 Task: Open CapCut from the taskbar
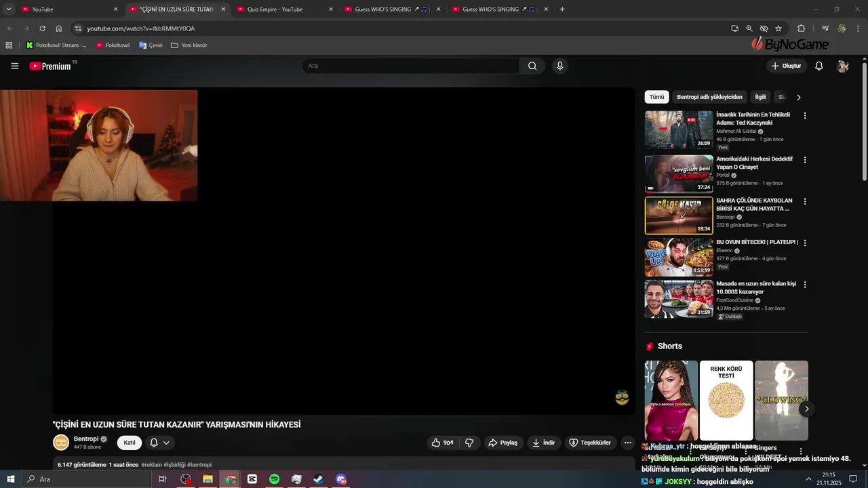point(252,479)
